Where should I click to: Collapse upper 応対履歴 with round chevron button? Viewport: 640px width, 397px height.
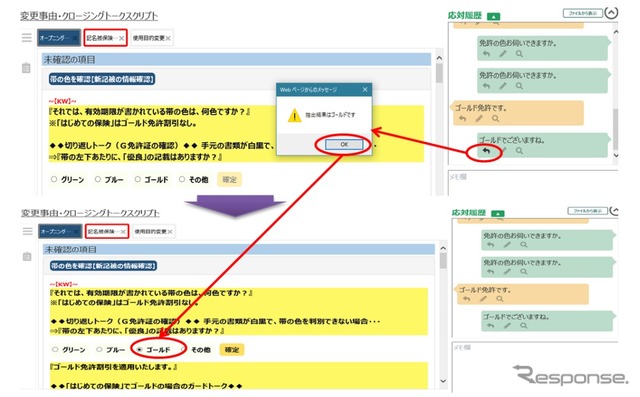pyautogui.click(x=611, y=13)
